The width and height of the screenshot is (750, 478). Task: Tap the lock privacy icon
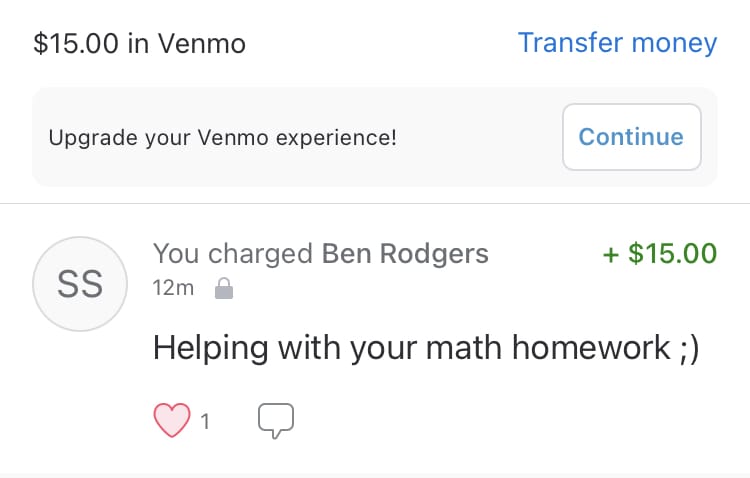tap(224, 288)
